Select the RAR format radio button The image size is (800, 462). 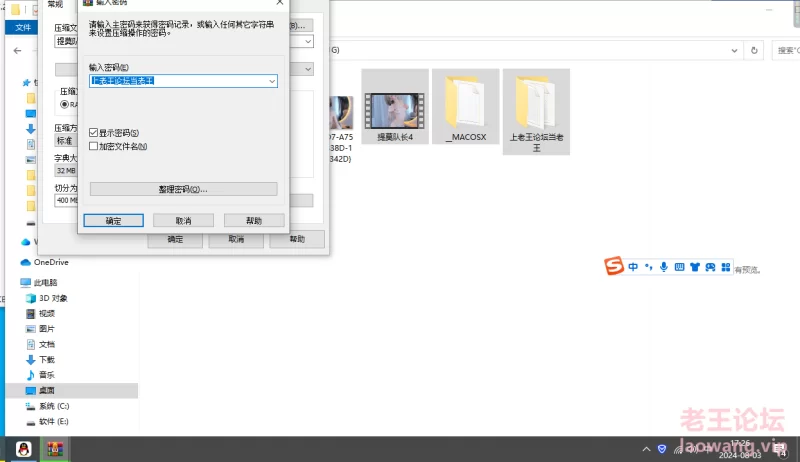click(x=65, y=104)
